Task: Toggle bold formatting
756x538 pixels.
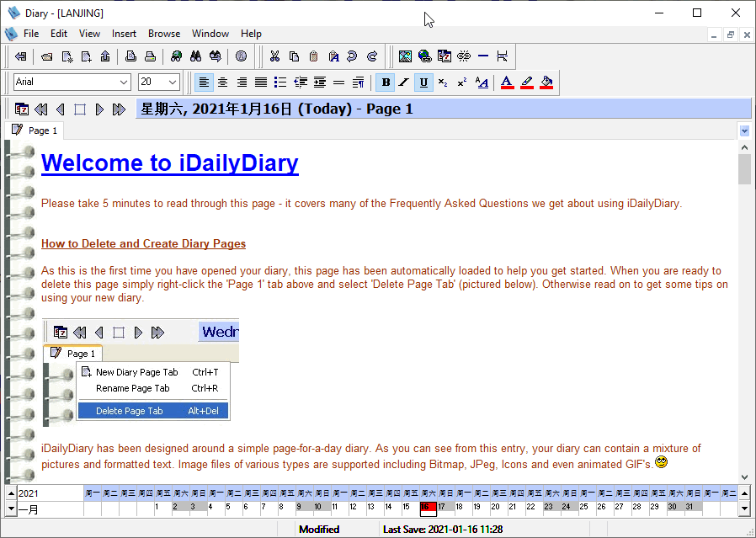Action: pos(386,82)
